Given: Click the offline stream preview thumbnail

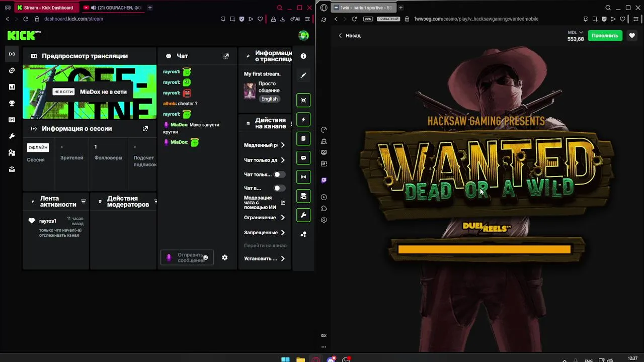Looking at the screenshot, I should click(90, 92).
